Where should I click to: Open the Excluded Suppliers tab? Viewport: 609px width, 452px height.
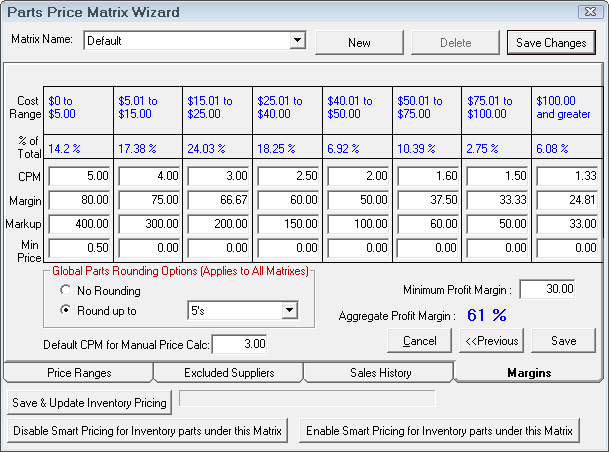227,373
